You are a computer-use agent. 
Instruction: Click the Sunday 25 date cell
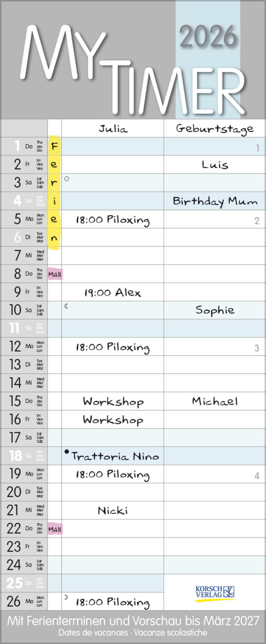[24, 583]
